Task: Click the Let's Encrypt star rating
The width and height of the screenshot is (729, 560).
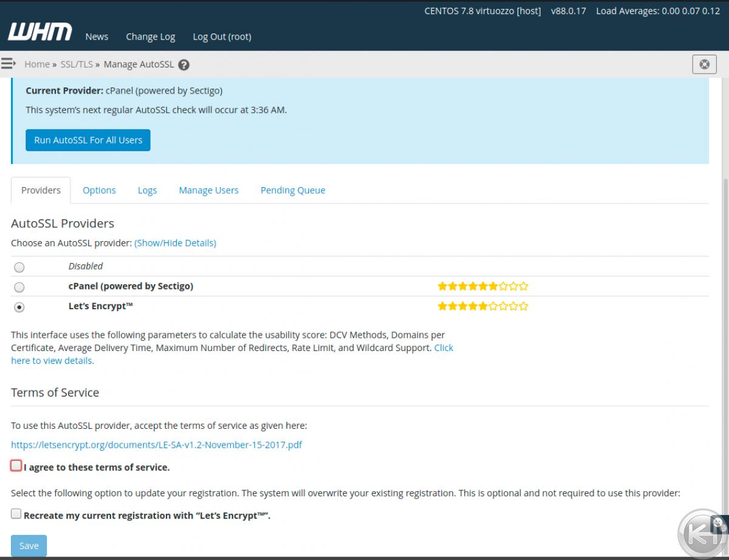Action: click(483, 306)
